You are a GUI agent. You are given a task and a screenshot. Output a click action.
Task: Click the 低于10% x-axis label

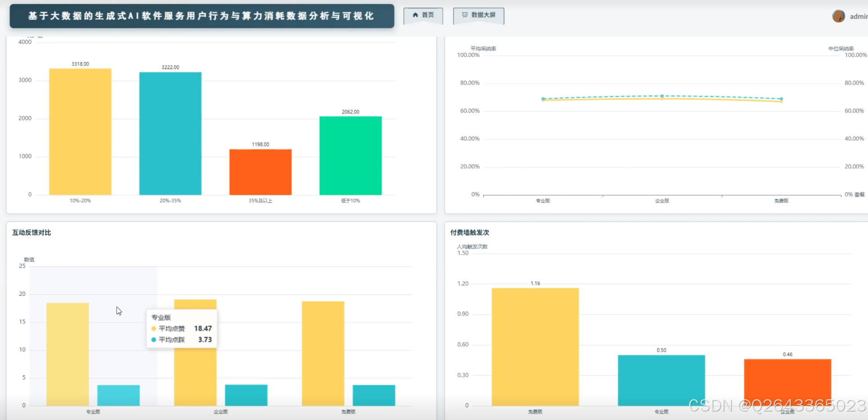pyautogui.click(x=351, y=201)
